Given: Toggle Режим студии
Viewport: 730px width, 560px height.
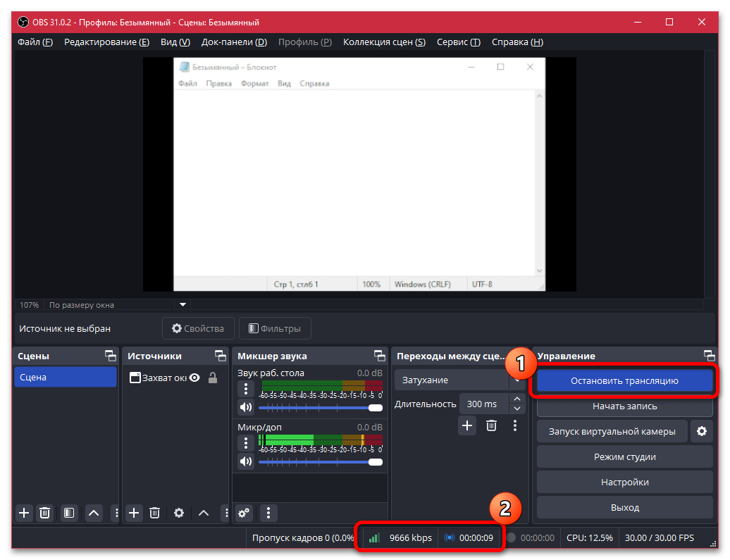Looking at the screenshot, I should (625, 456).
